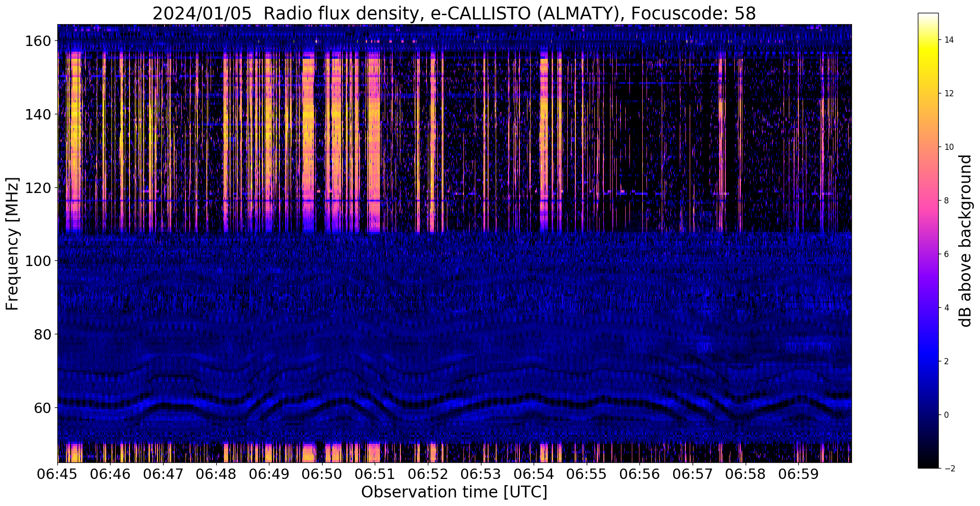Click the 6 colorbar tick label
The height and width of the screenshot is (506, 980).
(947, 254)
